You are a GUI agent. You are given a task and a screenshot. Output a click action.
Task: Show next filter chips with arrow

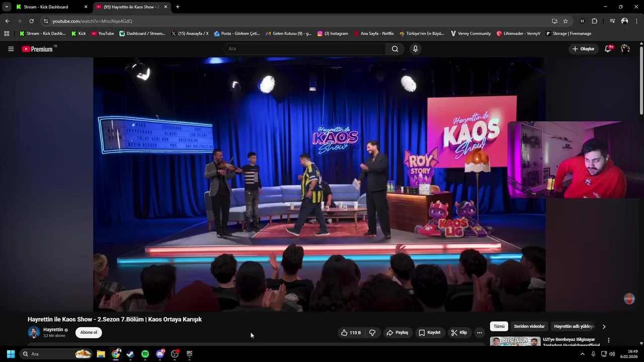point(604,326)
